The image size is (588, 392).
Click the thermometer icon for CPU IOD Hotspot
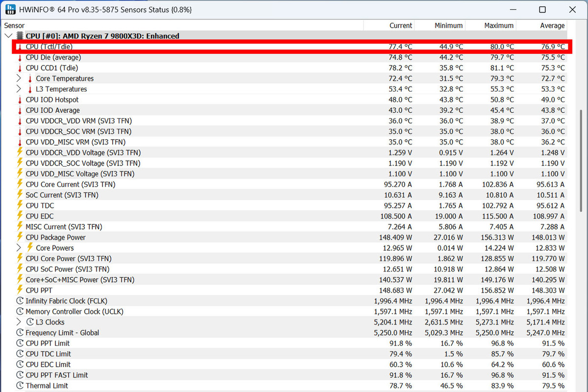pyautogui.click(x=20, y=100)
